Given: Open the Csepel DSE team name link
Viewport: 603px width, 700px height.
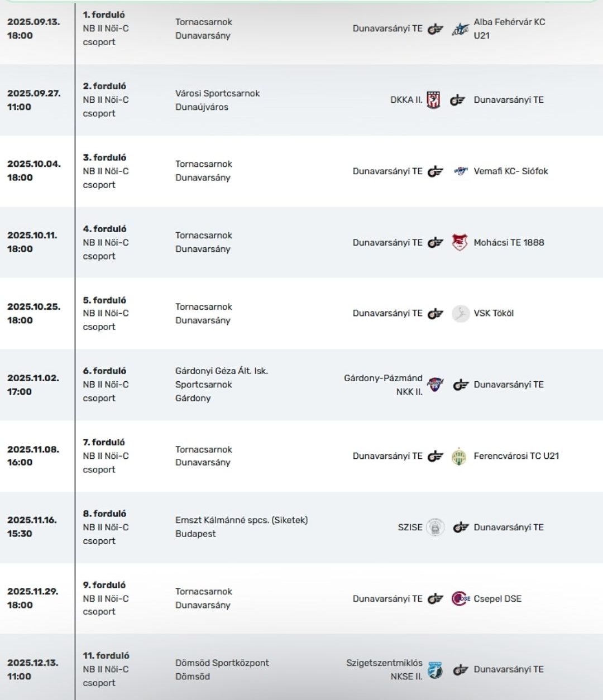Looking at the screenshot, I should (497, 599).
